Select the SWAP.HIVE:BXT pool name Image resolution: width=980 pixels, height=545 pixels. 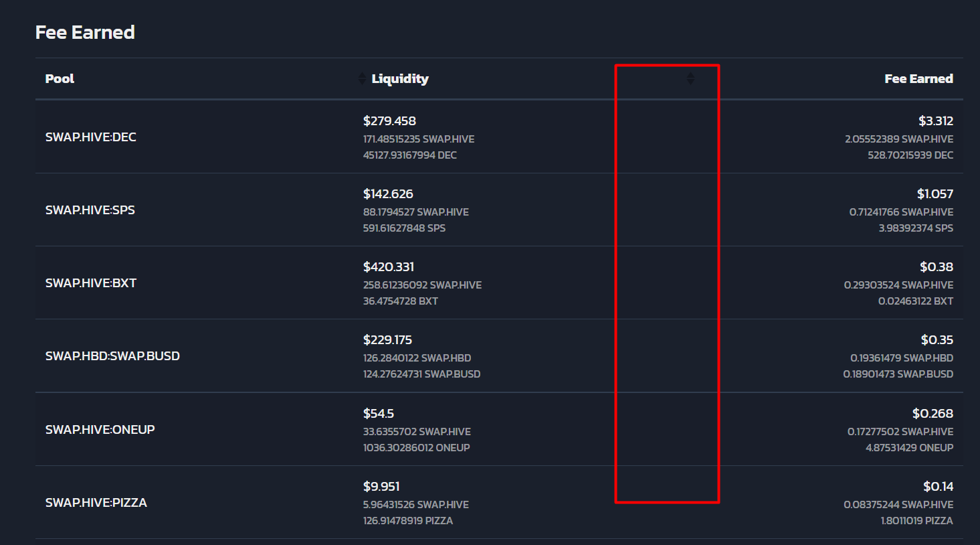(x=91, y=283)
